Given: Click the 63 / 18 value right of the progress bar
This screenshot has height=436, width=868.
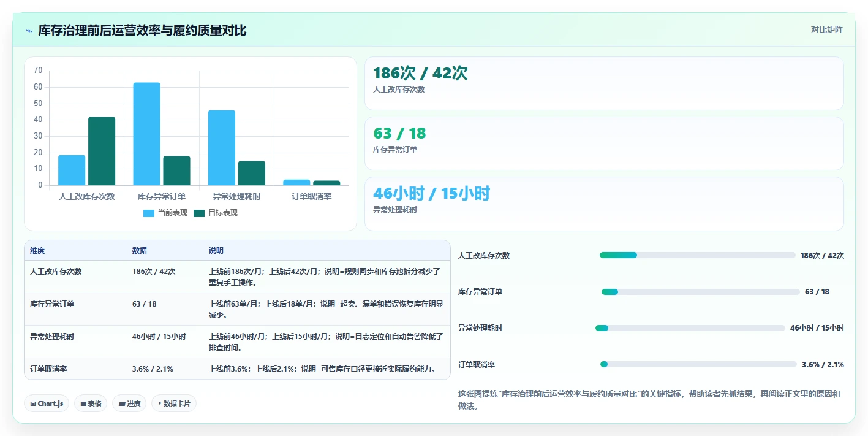Looking at the screenshot, I should click(817, 292).
